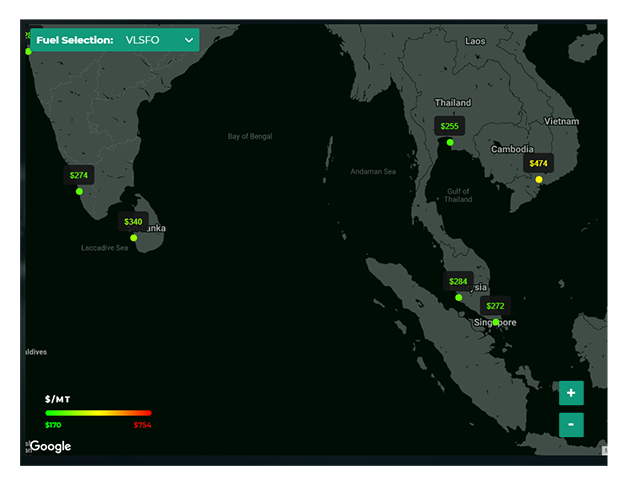Click the $170 minimum price label
Viewport: 620px width, 479px height.
53,425
